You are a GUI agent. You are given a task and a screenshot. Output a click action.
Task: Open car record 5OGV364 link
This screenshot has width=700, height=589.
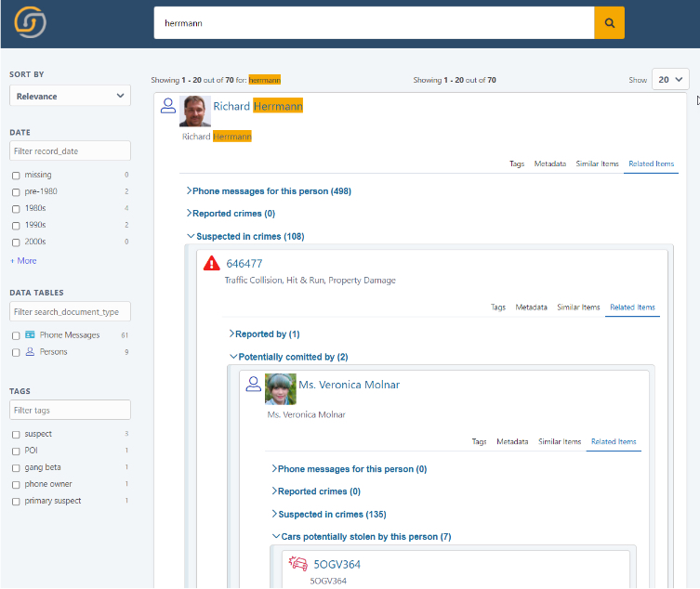click(x=337, y=565)
